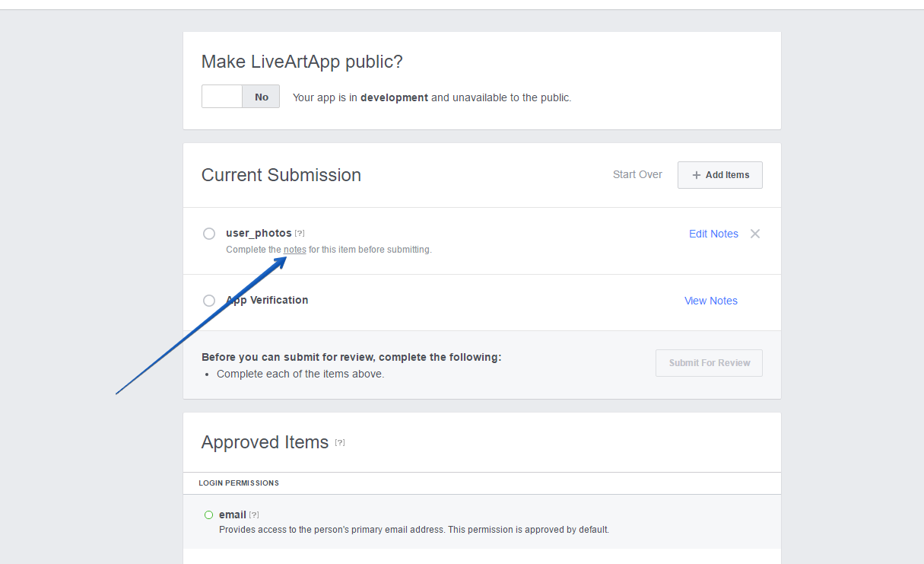924x564 pixels.
Task: Toggle the Make LiveArtApp public switch
Action: [x=240, y=97]
